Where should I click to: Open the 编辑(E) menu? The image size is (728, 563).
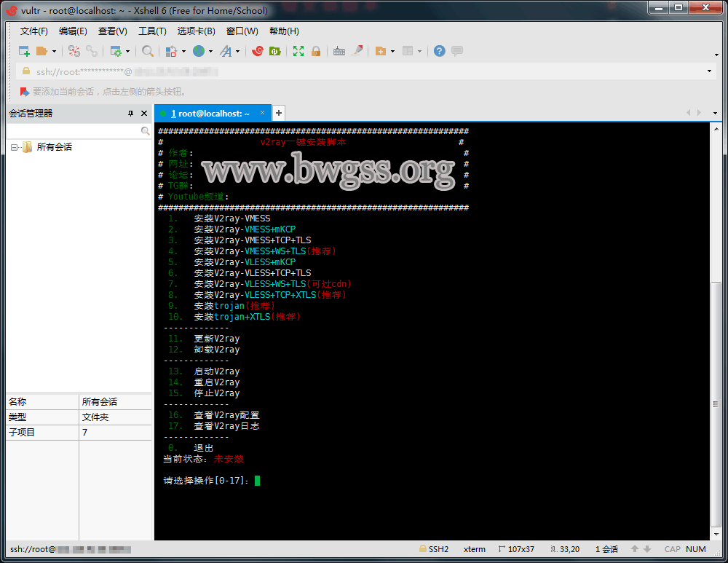[73, 31]
